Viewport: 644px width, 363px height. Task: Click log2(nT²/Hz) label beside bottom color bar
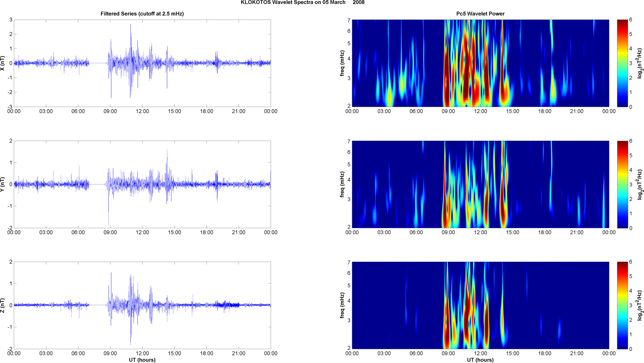[640, 305]
